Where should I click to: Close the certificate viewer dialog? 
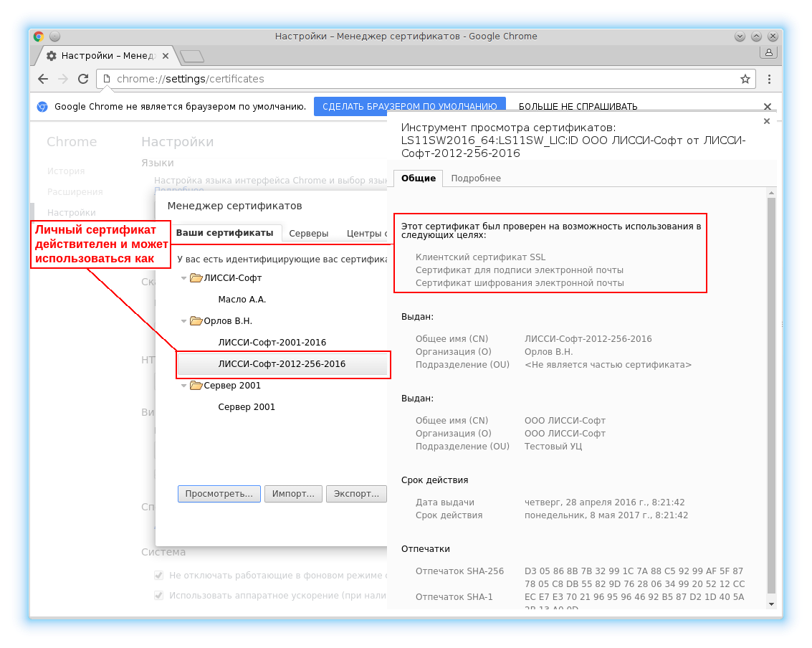[767, 121]
